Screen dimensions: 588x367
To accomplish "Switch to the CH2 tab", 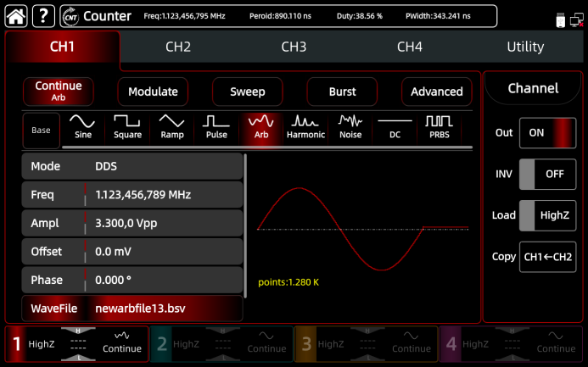I will click(x=178, y=47).
